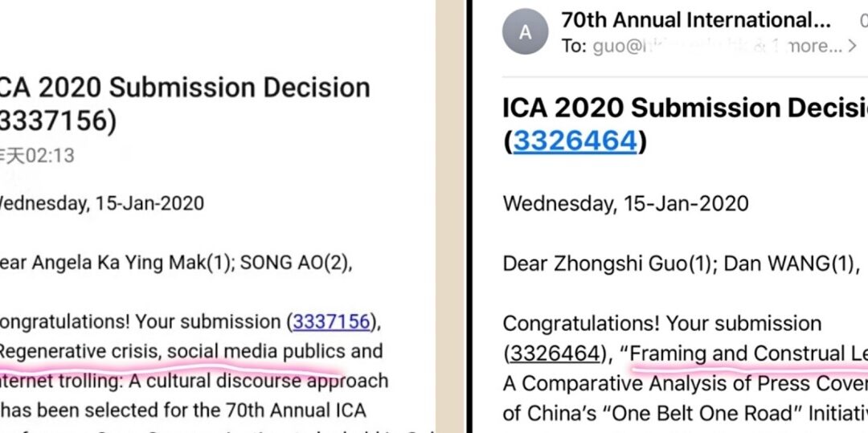Click left email subject "ICA 2020 Submission Decision"

pos(185,88)
